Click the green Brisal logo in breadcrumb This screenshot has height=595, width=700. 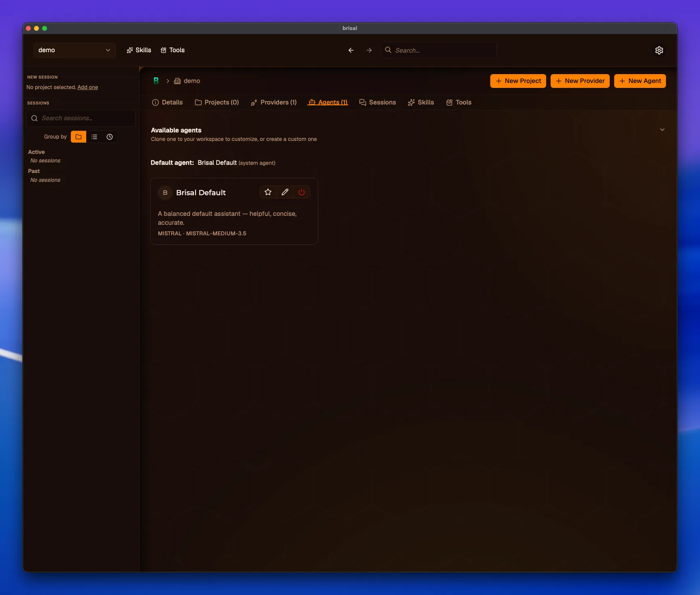(x=156, y=81)
